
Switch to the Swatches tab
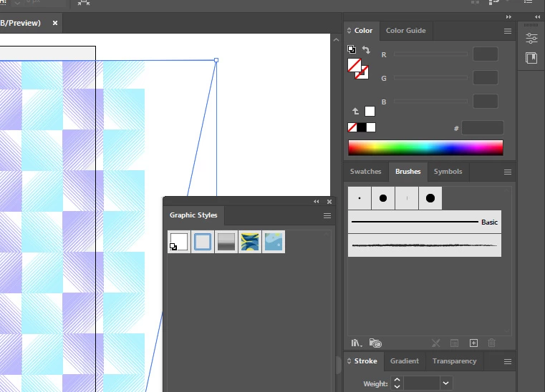[366, 172]
